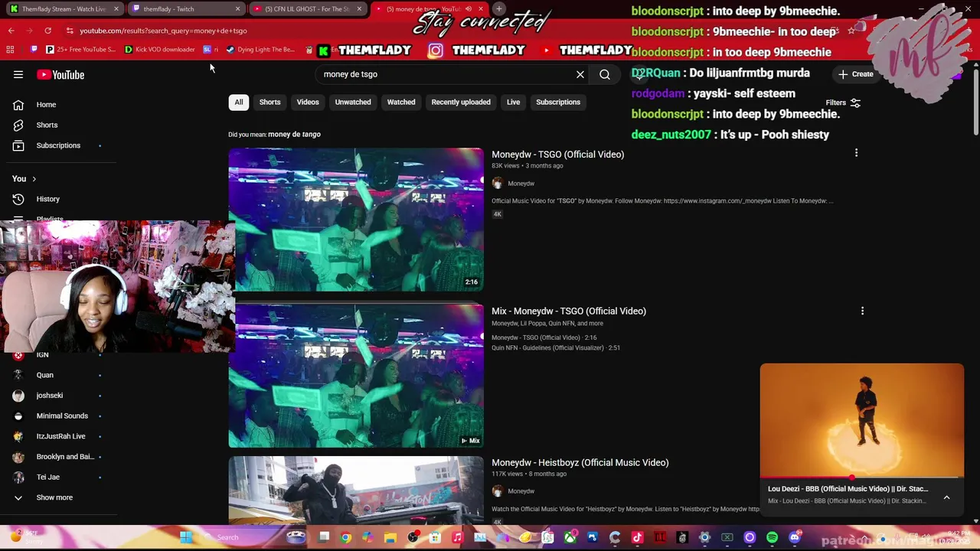Image resolution: width=980 pixels, height=551 pixels.
Task: Click Moneydw channel avatar under TSGO video
Action: coord(498,184)
